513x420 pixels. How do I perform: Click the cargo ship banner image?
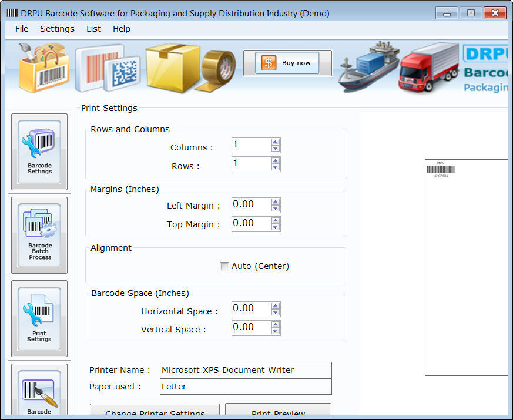(x=368, y=67)
